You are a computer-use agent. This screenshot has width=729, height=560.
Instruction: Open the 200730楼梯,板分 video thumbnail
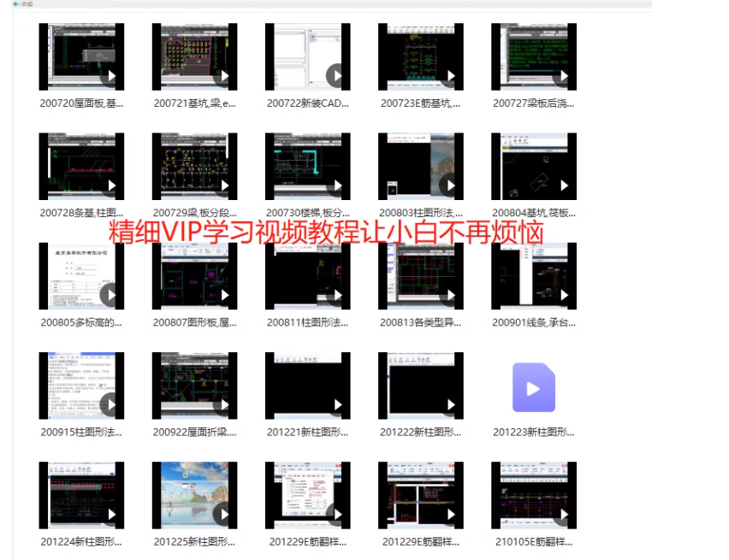[x=307, y=166]
